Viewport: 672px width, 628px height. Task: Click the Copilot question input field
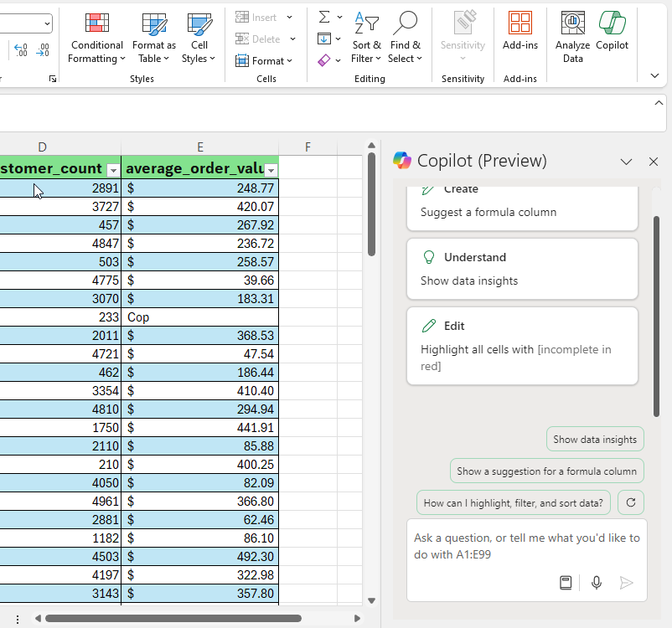(526, 546)
